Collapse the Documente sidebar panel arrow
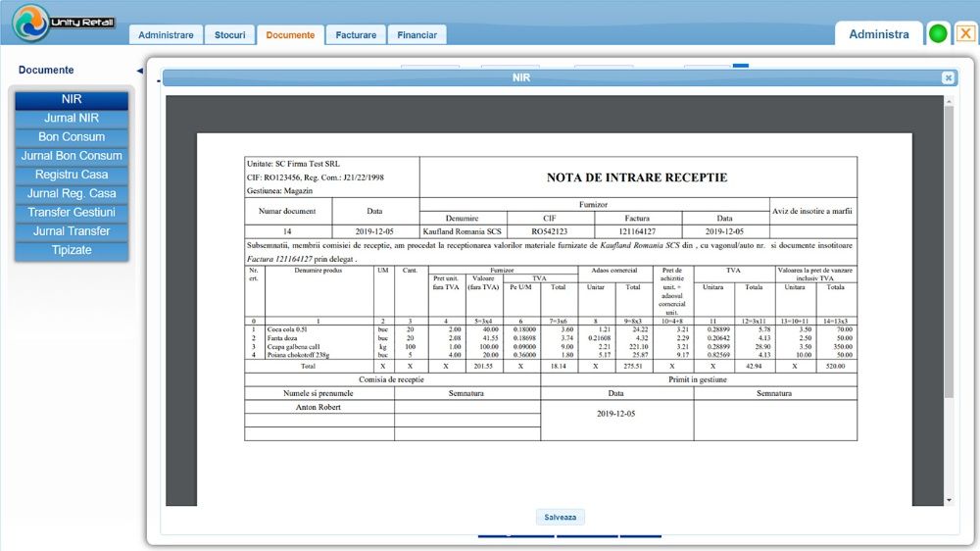The height and width of the screenshot is (551, 980). click(139, 71)
